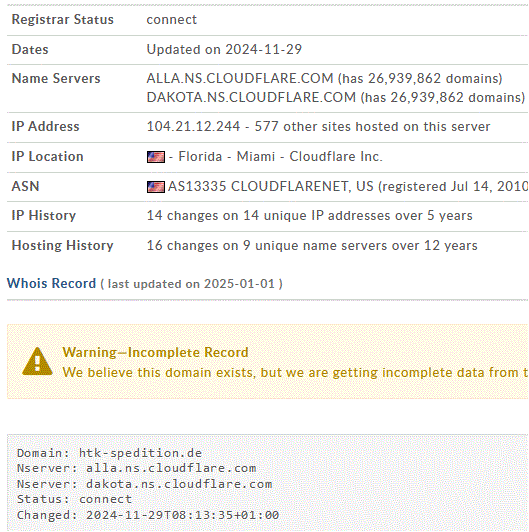Click the IP History changes summary
The image size is (529, 532).
tap(309, 216)
